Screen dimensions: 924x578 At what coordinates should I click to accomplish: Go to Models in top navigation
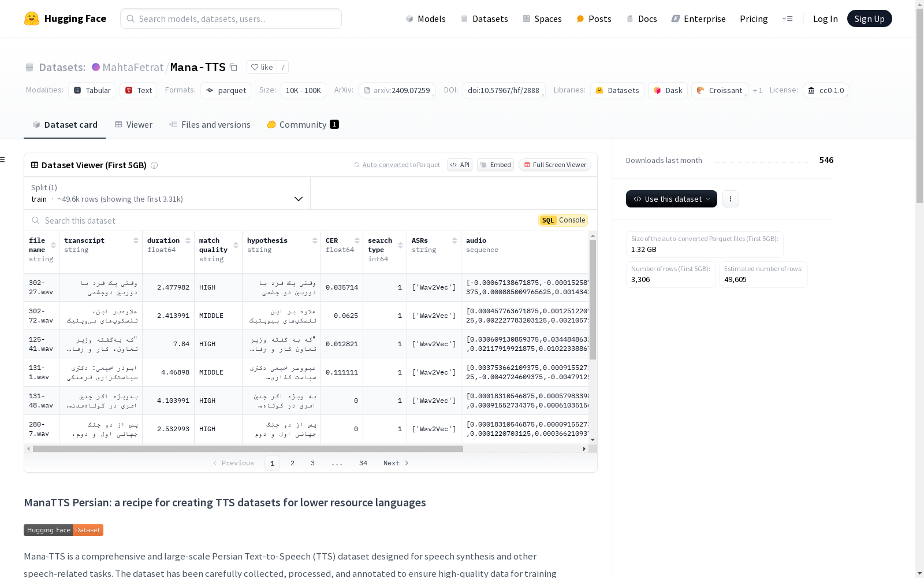coord(426,18)
